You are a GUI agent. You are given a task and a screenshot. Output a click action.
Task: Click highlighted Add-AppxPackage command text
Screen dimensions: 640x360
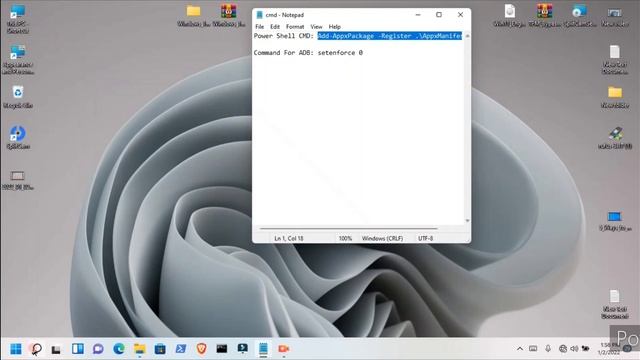[x=389, y=36]
